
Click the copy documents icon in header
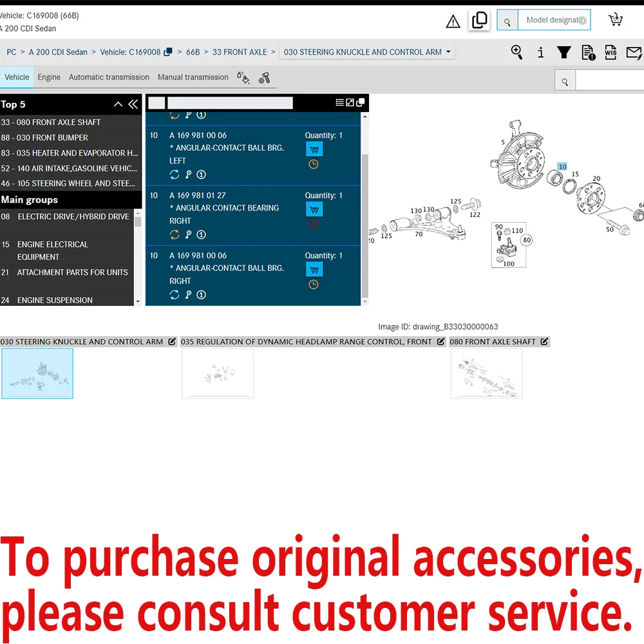coord(479,20)
